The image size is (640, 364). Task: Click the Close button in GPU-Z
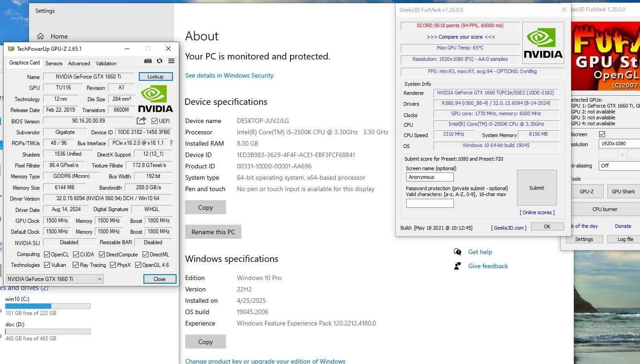tap(159, 279)
